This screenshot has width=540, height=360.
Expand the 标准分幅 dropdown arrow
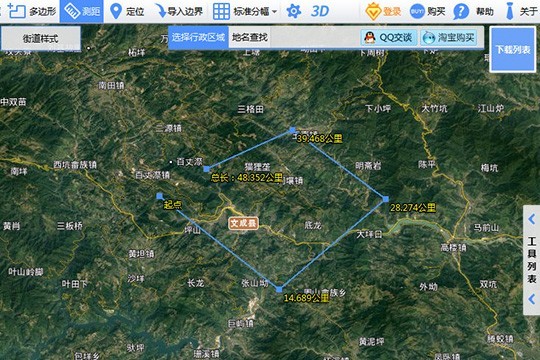(274, 12)
